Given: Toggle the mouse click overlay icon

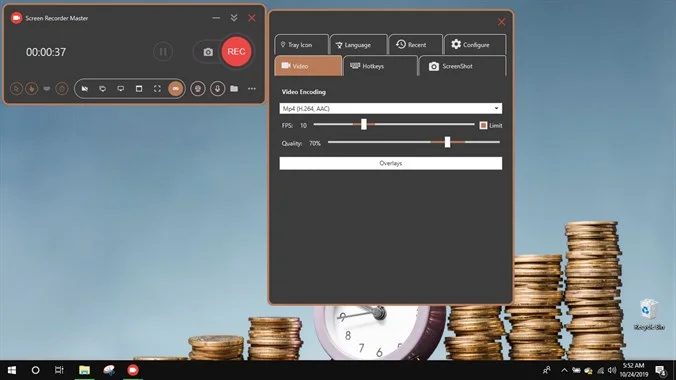Looking at the screenshot, I should pos(31,88).
